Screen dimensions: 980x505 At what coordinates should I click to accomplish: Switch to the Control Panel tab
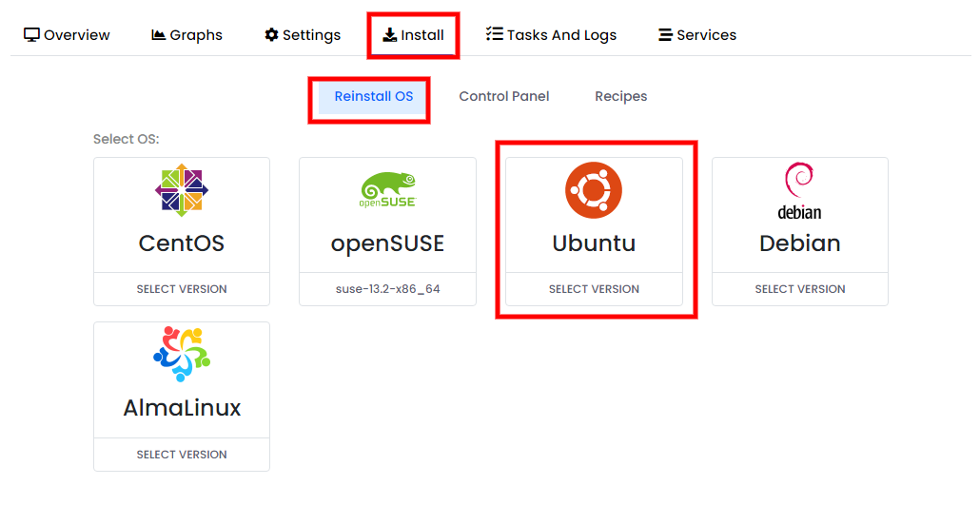click(x=504, y=96)
